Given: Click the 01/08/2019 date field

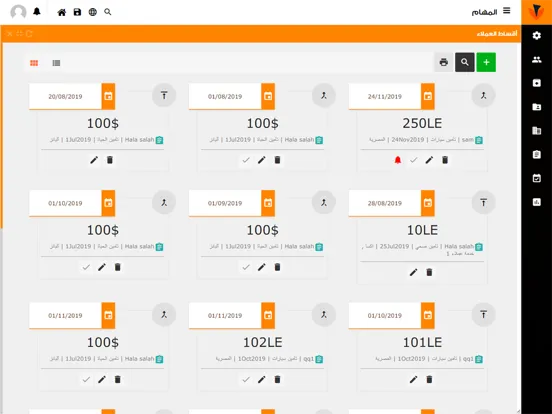Looking at the screenshot, I should tap(225, 96).
